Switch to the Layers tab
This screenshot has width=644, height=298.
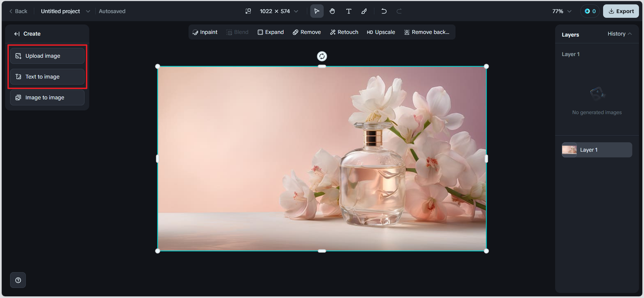[x=571, y=35]
